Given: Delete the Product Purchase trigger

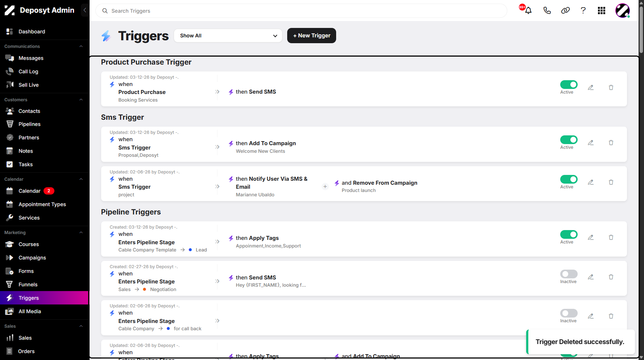Looking at the screenshot, I should click(x=611, y=87).
